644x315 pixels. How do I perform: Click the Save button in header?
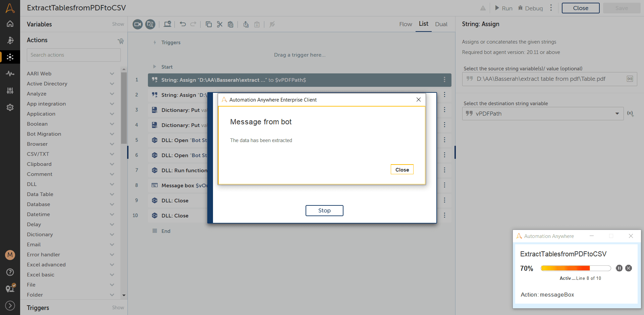622,8
